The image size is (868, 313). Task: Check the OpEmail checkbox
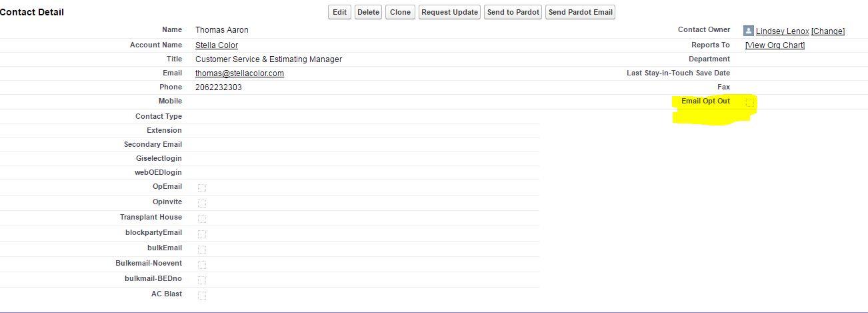click(202, 188)
